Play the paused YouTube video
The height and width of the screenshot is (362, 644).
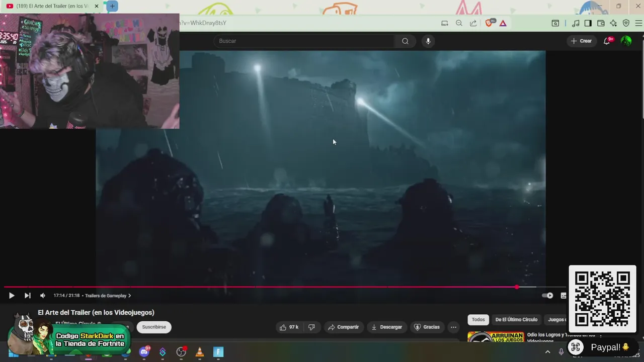coord(12,296)
